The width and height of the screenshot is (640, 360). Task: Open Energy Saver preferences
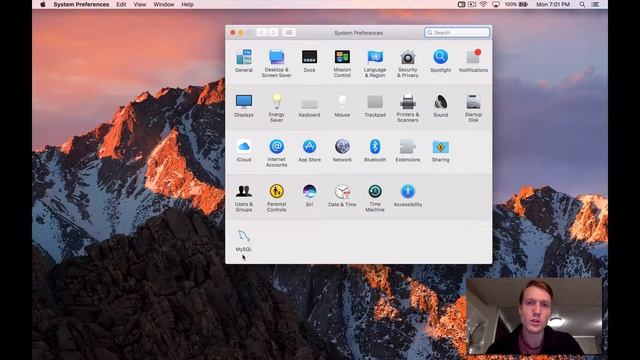click(276, 108)
